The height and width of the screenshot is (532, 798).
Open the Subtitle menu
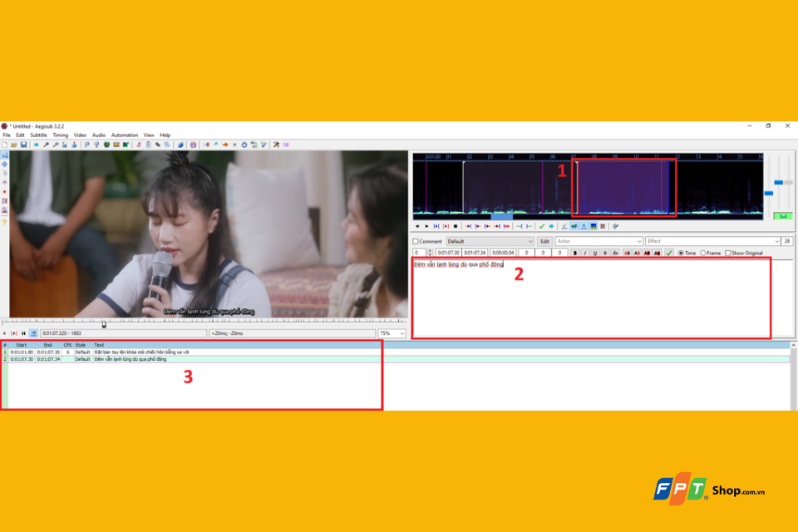39,135
